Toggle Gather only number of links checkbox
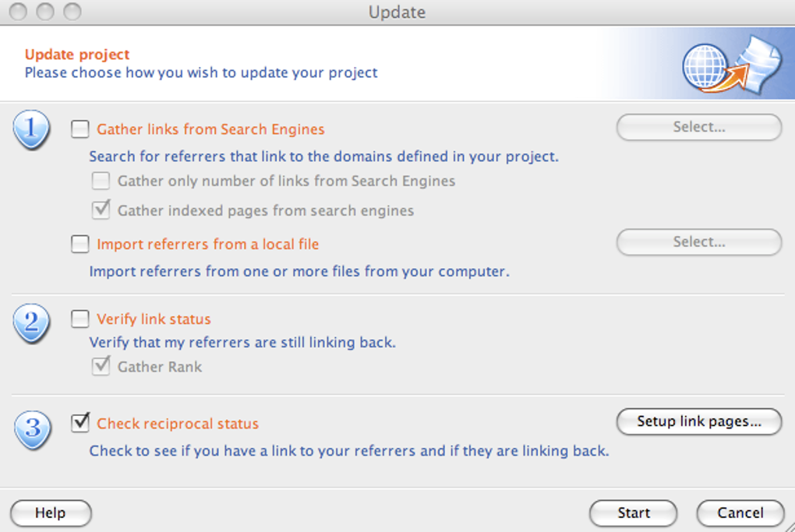The image size is (795, 532). 101,181
